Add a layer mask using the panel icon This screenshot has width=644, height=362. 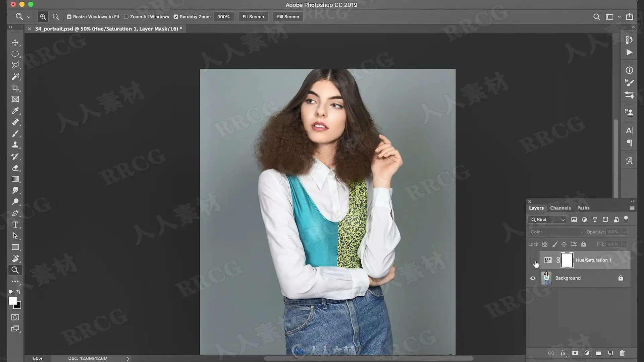coord(575,353)
